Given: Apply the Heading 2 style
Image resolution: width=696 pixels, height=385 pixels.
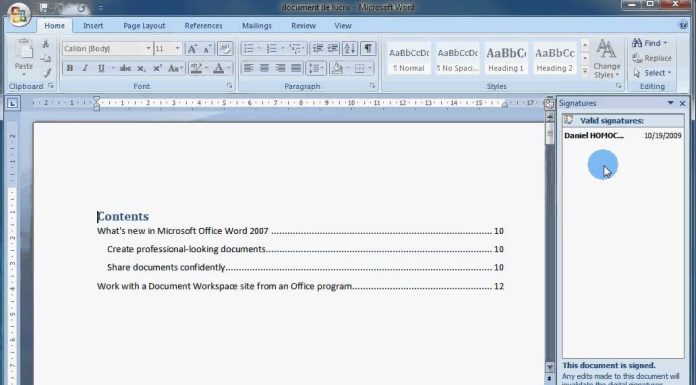Looking at the screenshot, I should click(554, 59).
